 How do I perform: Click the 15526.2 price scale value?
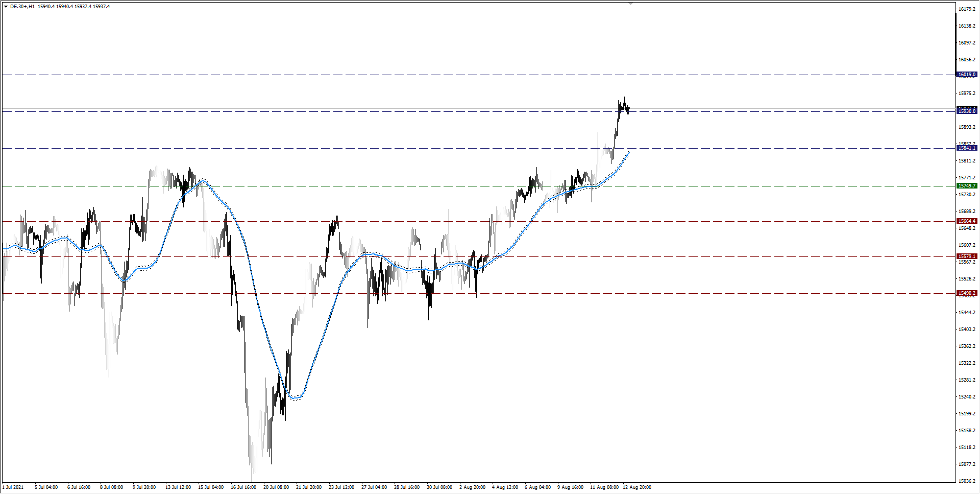tap(967, 279)
